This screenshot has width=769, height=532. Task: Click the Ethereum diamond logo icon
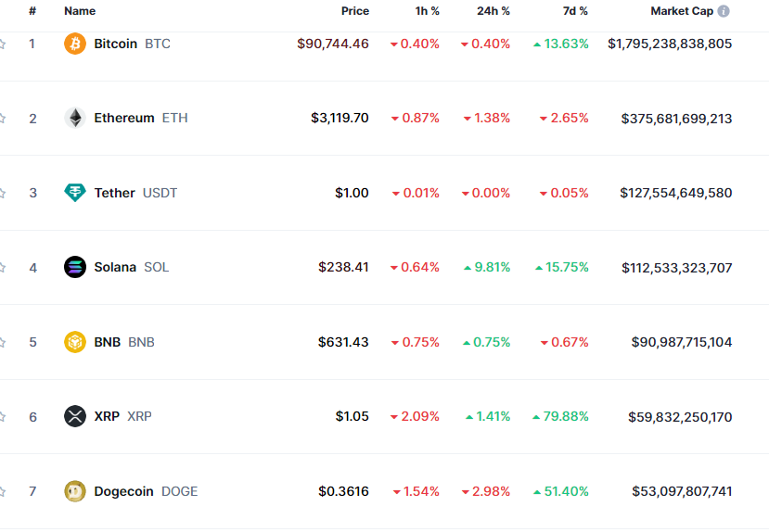74,118
